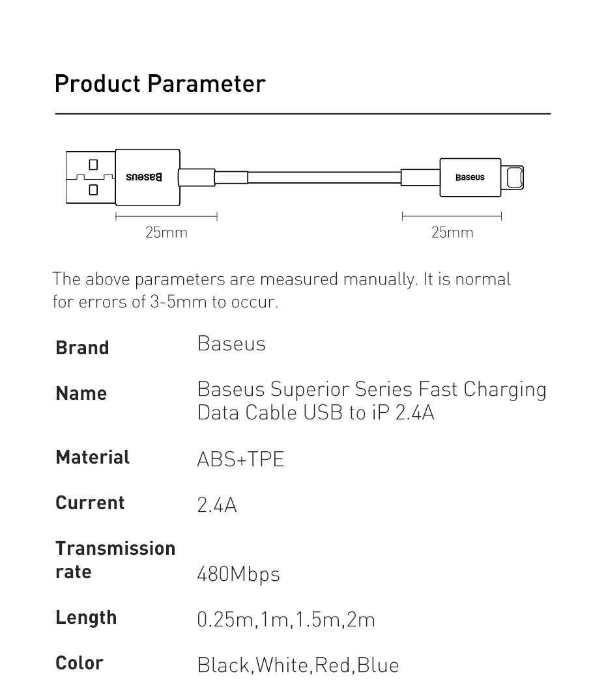Click the Baseus logo on Lightning plug
The width and height of the screenshot is (606, 700).
pyautogui.click(x=469, y=178)
